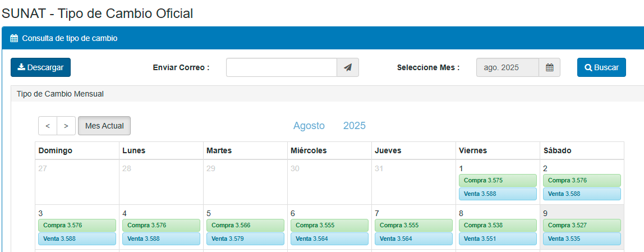Select Venta 3.588 on August 1

(498, 194)
